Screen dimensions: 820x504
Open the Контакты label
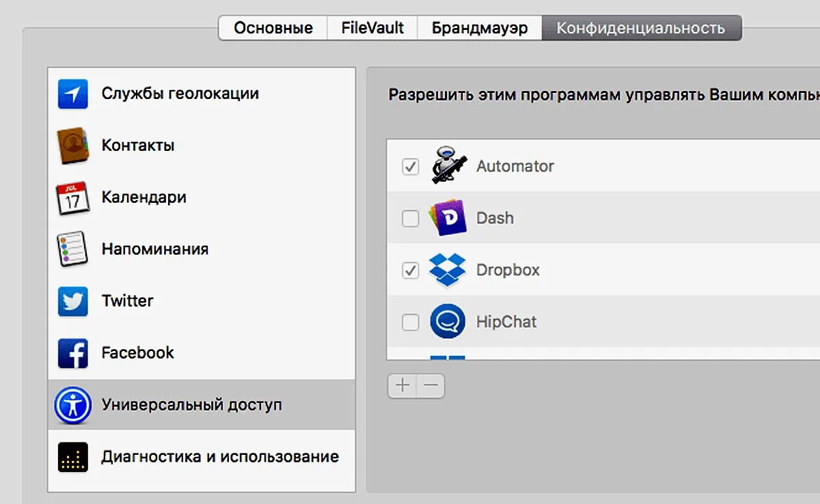point(138,145)
